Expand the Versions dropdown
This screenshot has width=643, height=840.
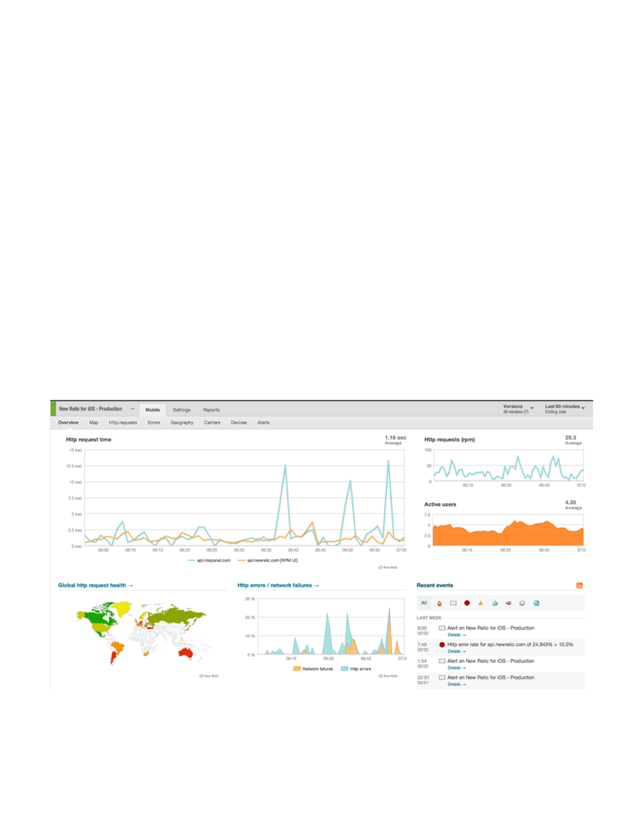pyautogui.click(x=518, y=409)
